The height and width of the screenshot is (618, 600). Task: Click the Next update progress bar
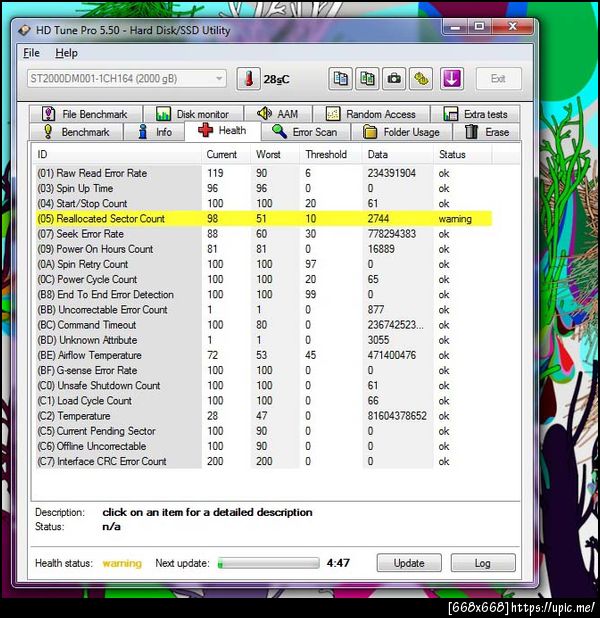(268, 563)
